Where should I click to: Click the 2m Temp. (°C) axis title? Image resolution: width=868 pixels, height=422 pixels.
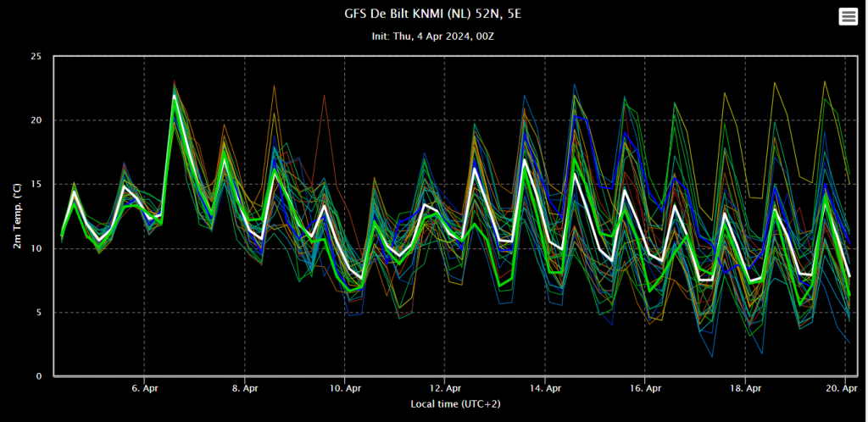point(19,216)
